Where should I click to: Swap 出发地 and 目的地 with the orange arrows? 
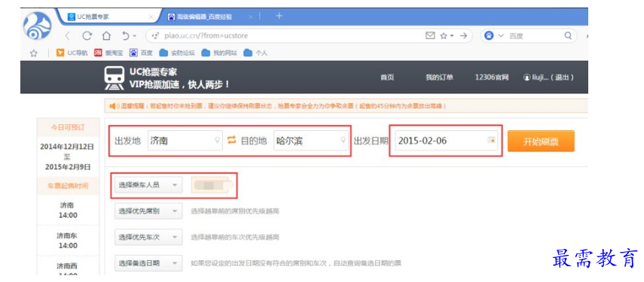pos(232,141)
